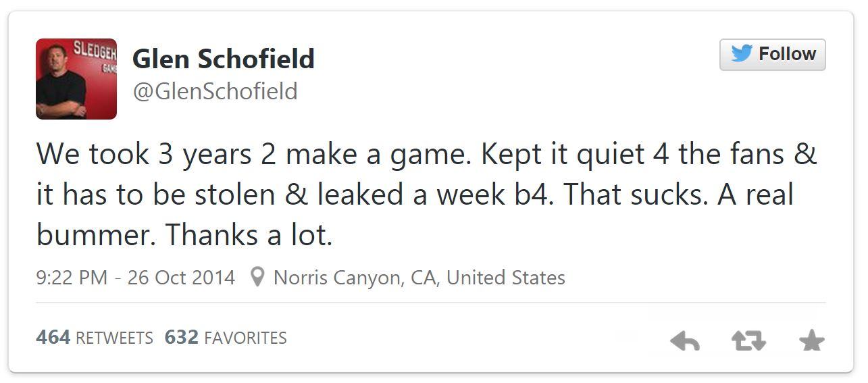Visit the @GlenSchofield handle link

pyautogui.click(x=215, y=91)
